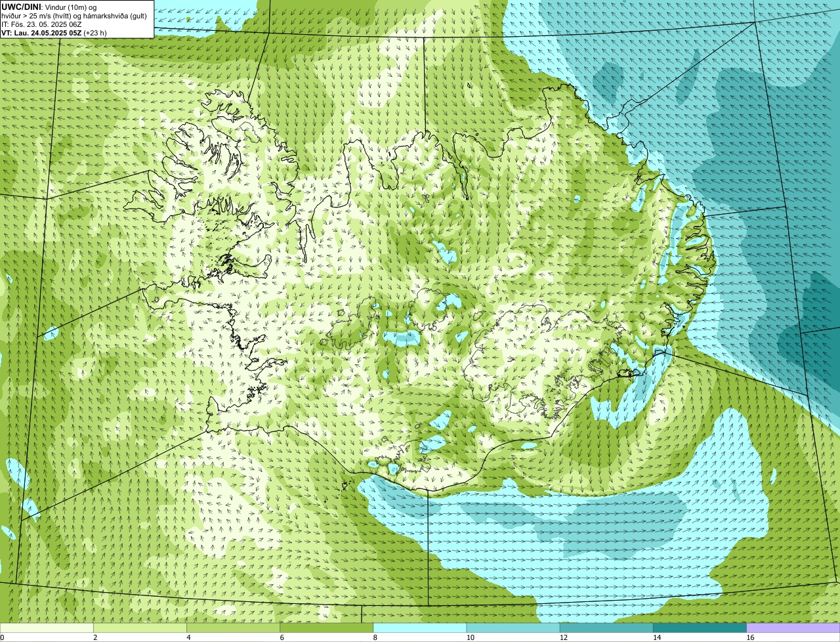Click the light cyan 8–10 m/s legend swatch
The image size is (840, 642).
click(420, 628)
